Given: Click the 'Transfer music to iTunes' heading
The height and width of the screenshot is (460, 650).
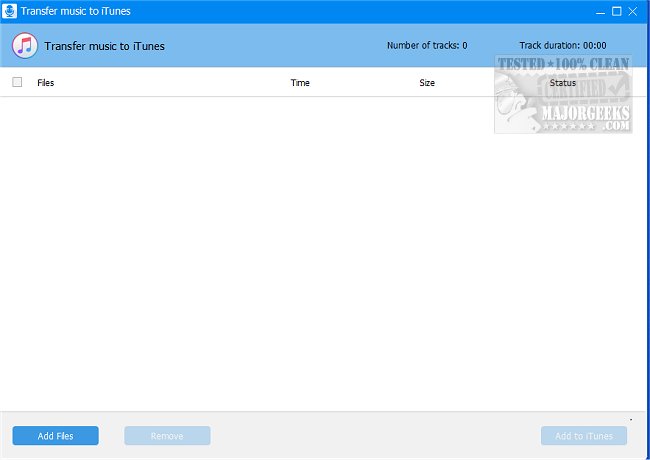Looking at the screenshot, I should (104, 46).
